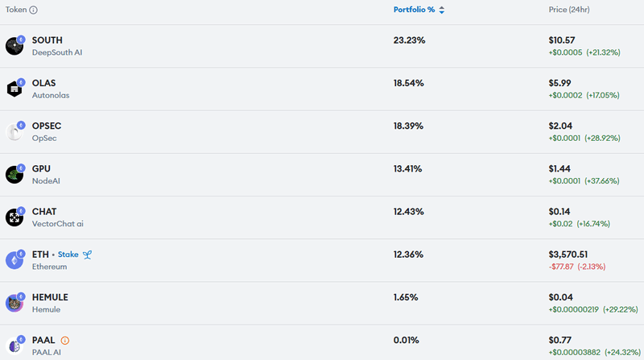Viewport: 644px width, 360px height.
Task: Click the sprout staking icon by ETH
Action: click(87, 254)
